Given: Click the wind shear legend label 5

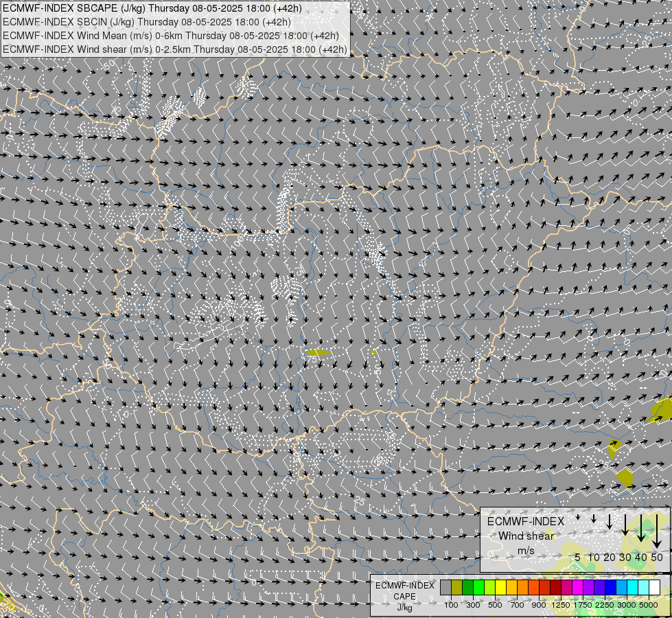Looking at the screenshot, I should pyautogui.click(x=578, y=557).
